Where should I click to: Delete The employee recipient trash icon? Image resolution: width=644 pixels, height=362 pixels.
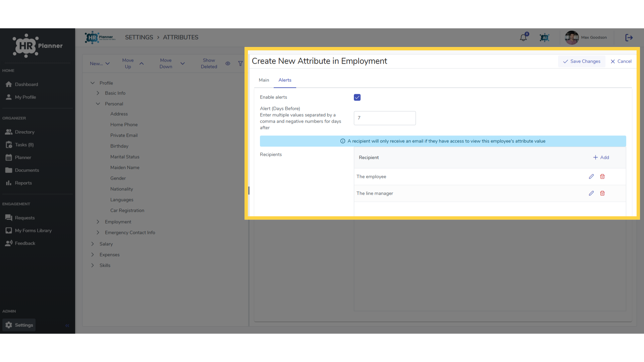click(602, 177)
